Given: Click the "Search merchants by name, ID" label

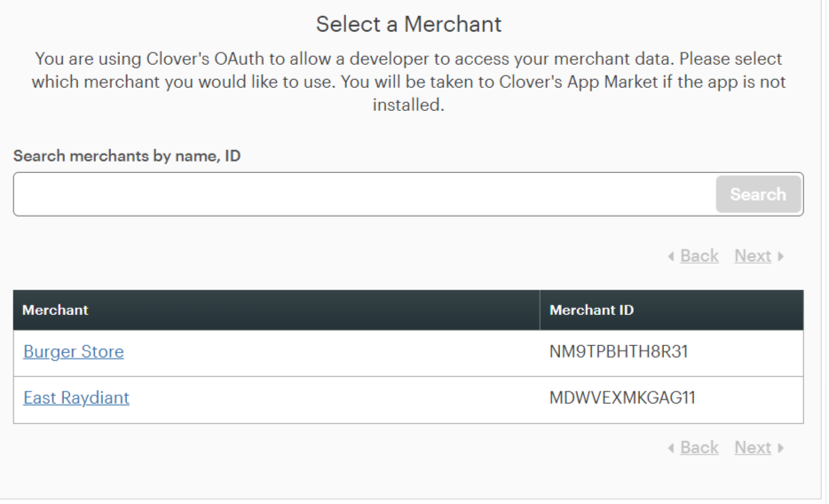Looking at the screenshot, I should click(127, 156).
